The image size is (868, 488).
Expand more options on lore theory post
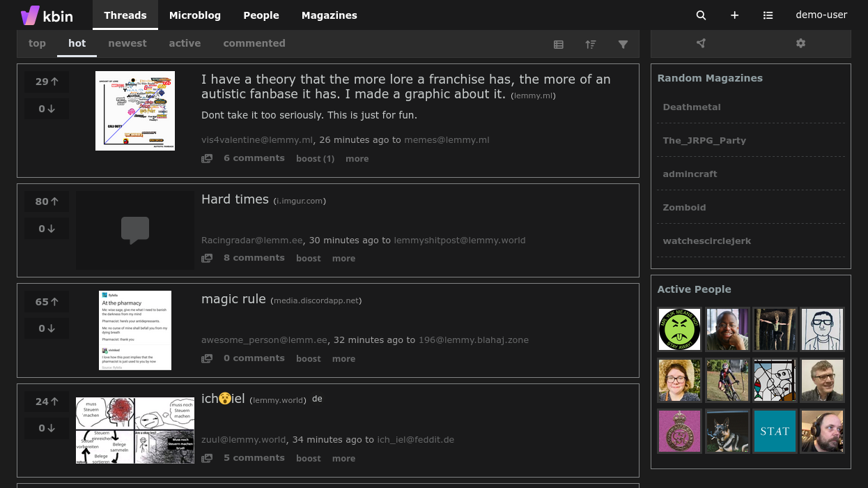click(357, 159)
